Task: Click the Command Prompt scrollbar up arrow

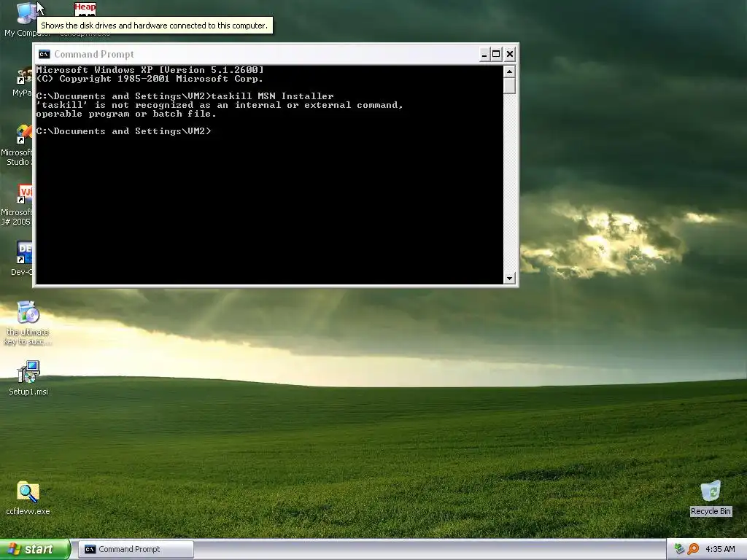Action: click(509, 72)
